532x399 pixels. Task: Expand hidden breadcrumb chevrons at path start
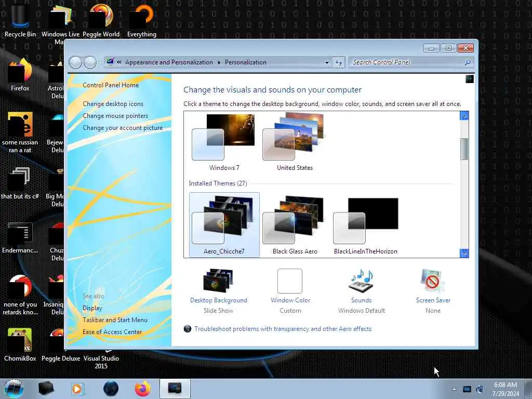pyautogui.click(x=119, y=62)
